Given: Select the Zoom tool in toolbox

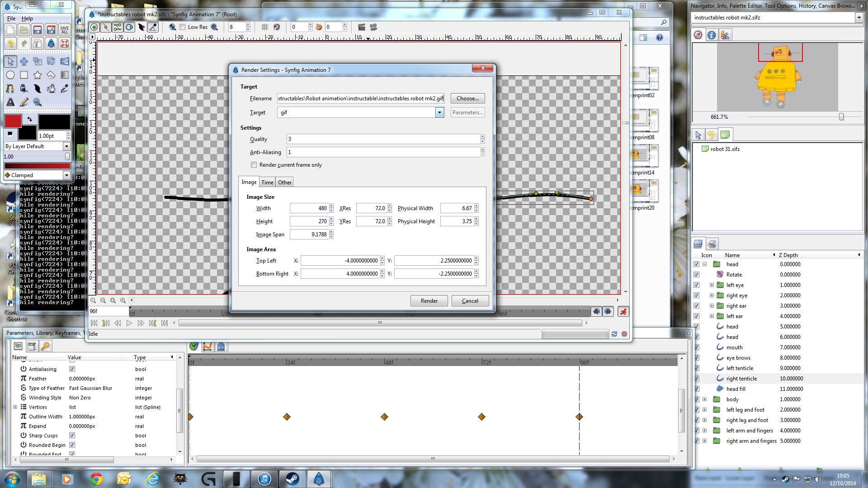Looking at the screenshot, I should (38, 102).
